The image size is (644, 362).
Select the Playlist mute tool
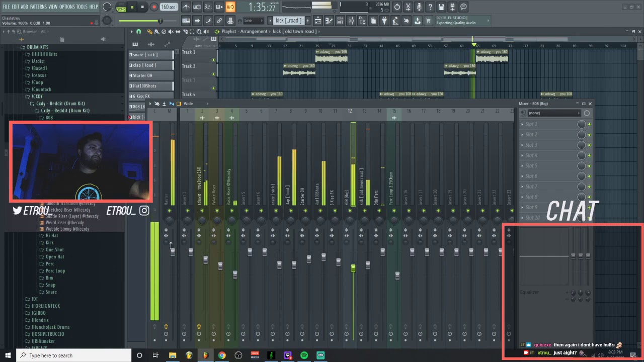pos(171,32)
